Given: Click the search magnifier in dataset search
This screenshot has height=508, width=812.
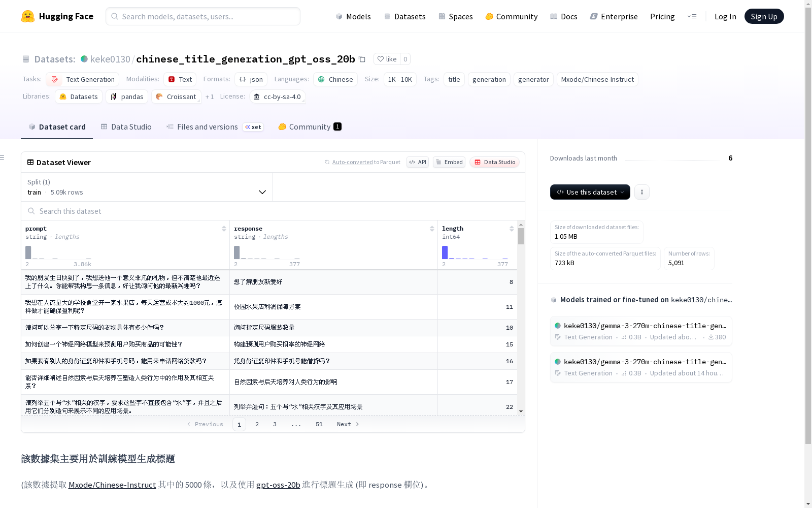Looking at the screenshot, I should click(x=31, y=211).
